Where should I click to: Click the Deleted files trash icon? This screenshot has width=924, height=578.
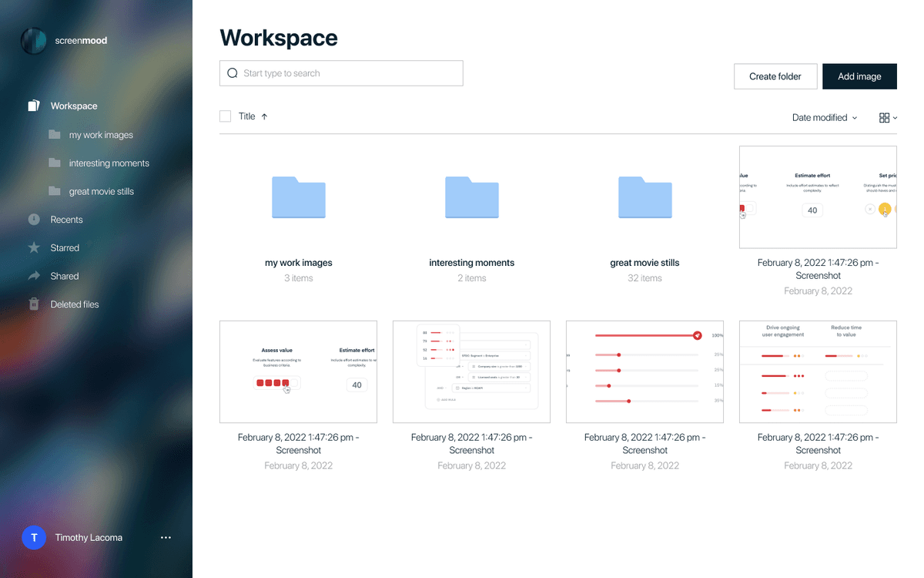34,304
